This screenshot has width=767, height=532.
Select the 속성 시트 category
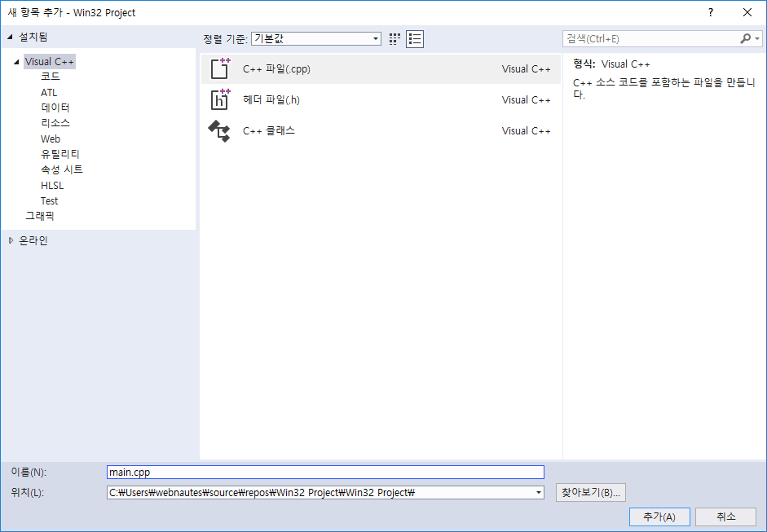[62, 169]
